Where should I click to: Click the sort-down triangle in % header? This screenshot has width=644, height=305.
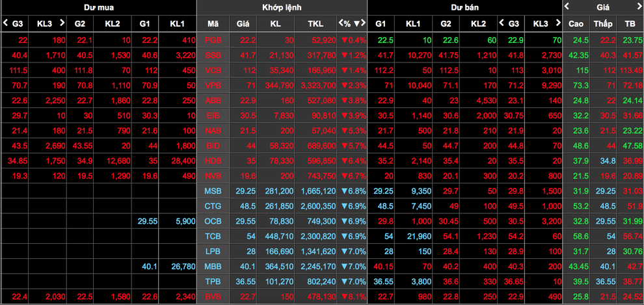356,23
